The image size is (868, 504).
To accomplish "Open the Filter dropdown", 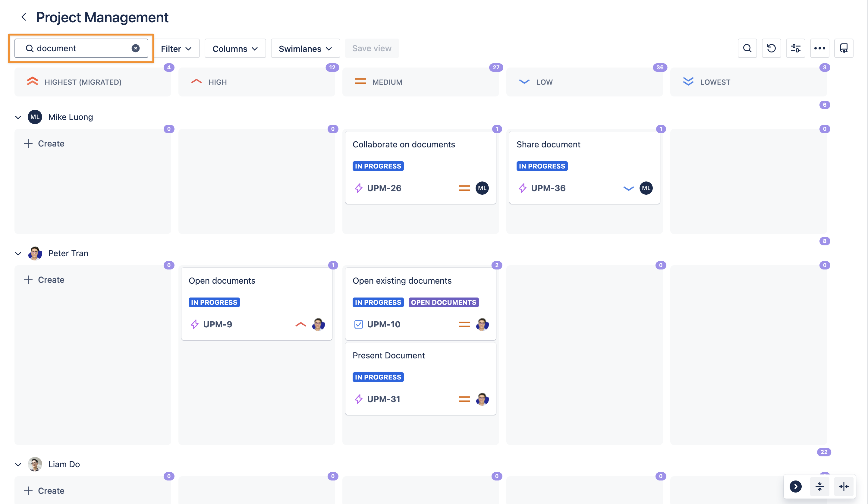I will [x=176, y=49].
